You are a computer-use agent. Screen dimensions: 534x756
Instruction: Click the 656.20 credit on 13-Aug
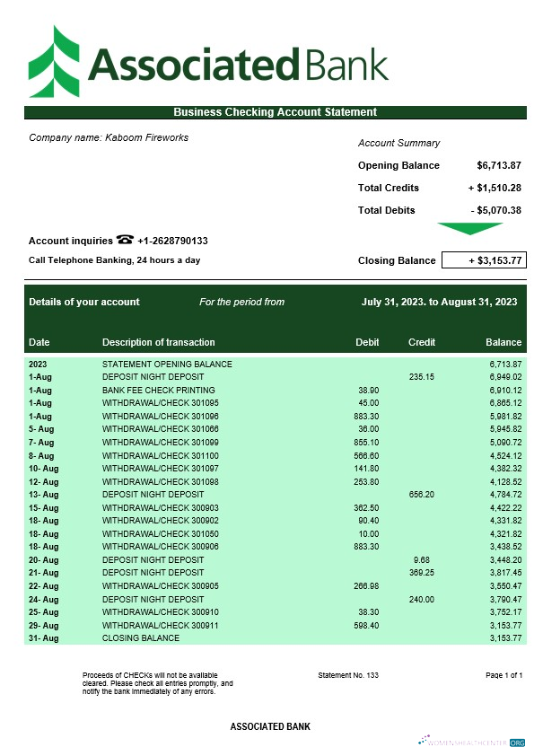[421, 494]
